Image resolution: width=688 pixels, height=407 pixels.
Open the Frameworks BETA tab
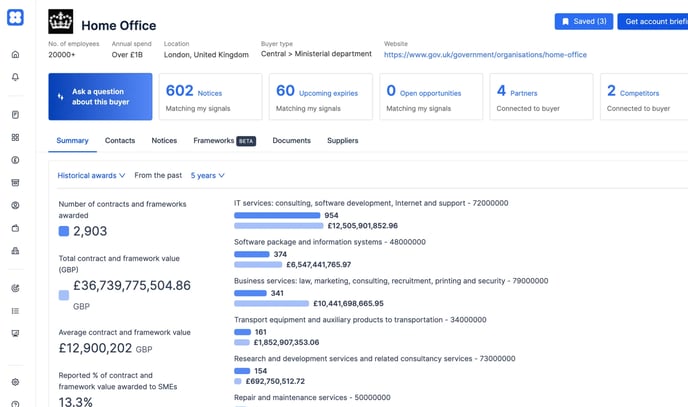[224, 141]
